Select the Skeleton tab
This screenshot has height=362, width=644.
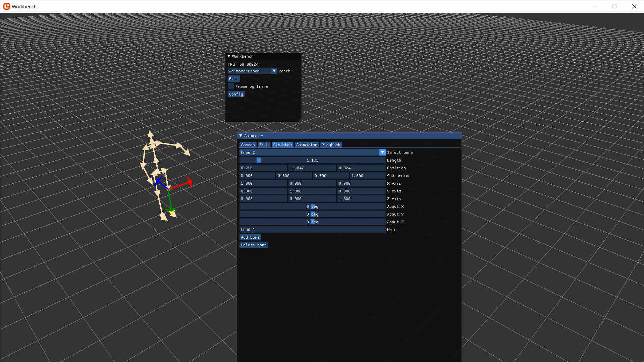[x=282, y=145]
